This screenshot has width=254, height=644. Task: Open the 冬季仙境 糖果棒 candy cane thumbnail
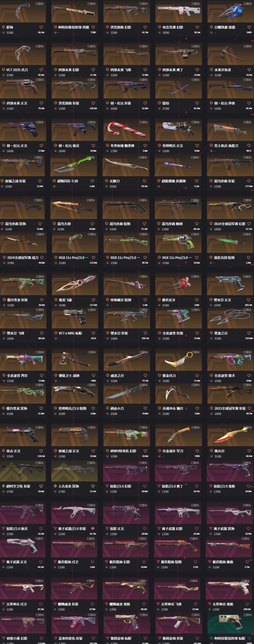point(127,130)
